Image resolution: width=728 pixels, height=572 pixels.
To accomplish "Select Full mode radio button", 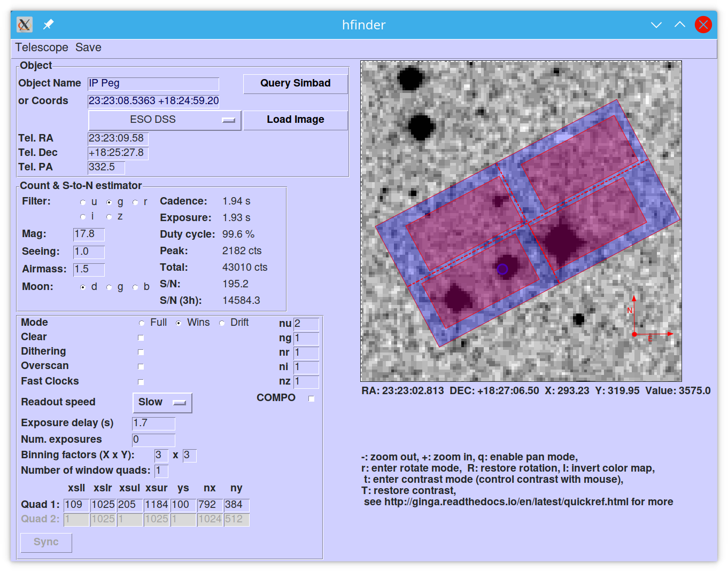I will (142, 323).
